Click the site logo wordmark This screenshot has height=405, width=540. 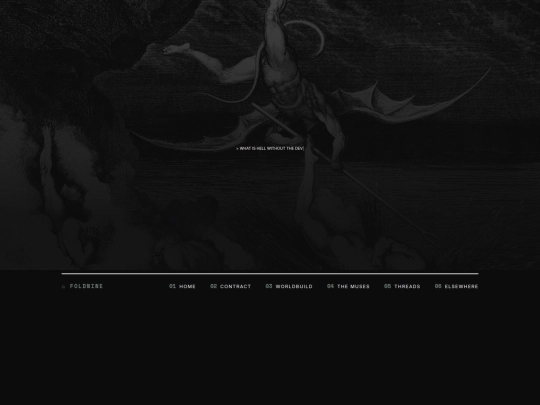(86, 286)
